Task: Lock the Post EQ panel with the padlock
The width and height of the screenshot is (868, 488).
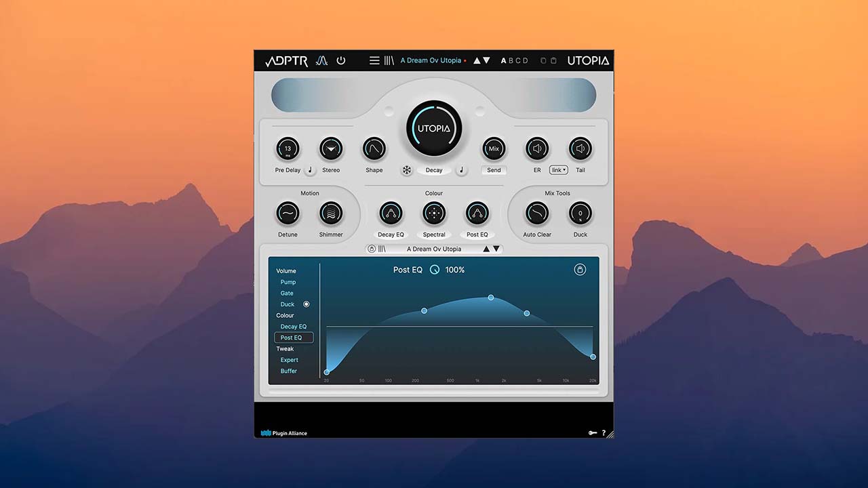Action: tap(580, 269)
